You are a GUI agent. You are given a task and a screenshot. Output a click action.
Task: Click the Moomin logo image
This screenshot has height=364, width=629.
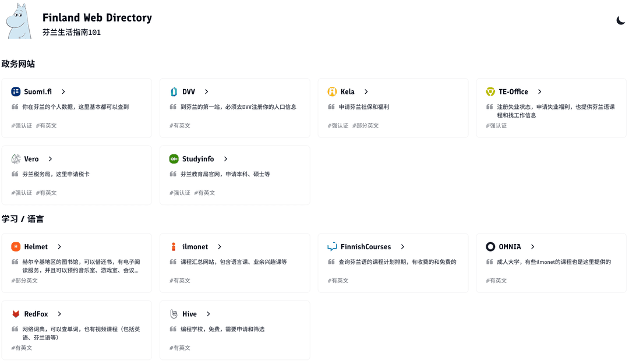pyautogui.click(x=19, y=22)
